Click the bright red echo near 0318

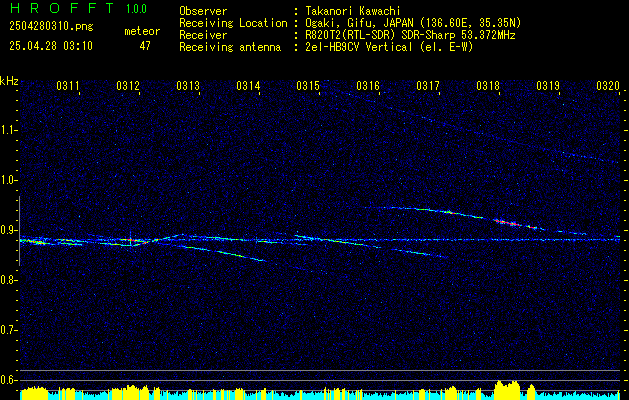pyautogui.click(x=508, y=222)
